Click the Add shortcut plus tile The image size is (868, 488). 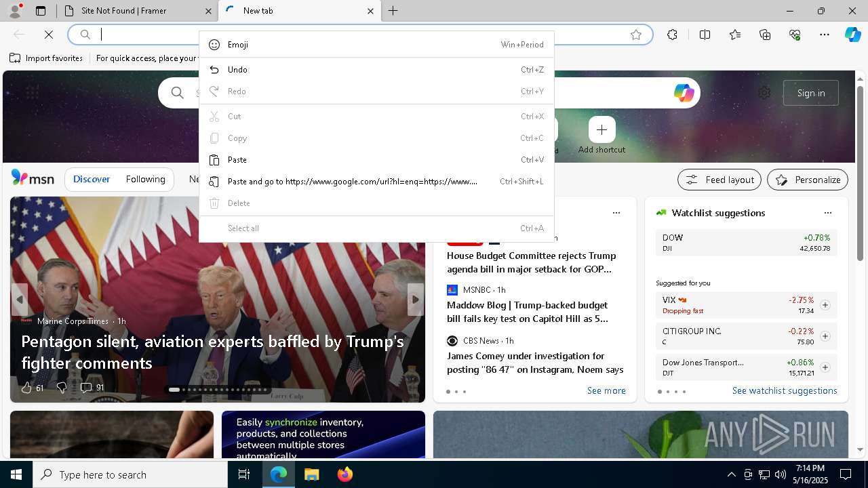click(601, 129)
